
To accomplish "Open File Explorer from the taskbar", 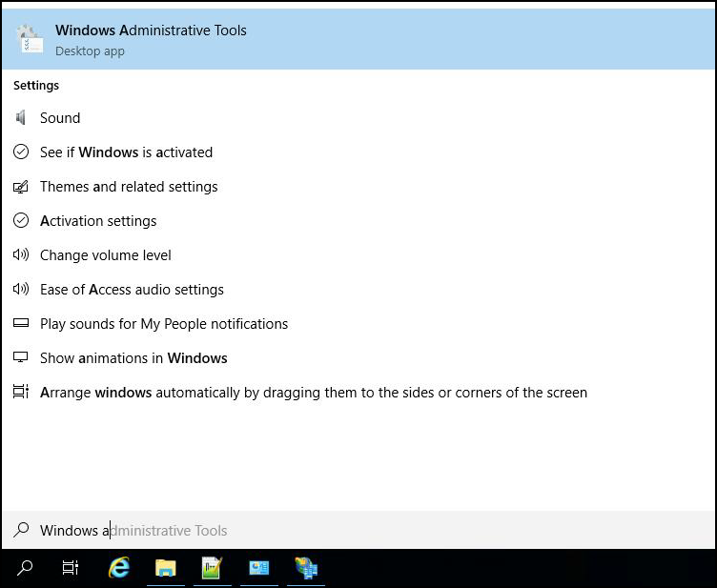I will [166, 568].
